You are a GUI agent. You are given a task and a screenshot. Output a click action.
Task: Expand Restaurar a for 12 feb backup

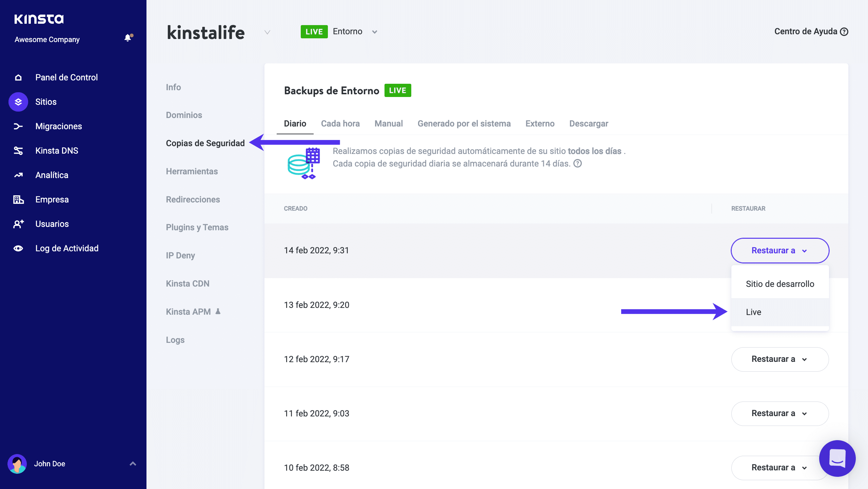coord(780,359)
